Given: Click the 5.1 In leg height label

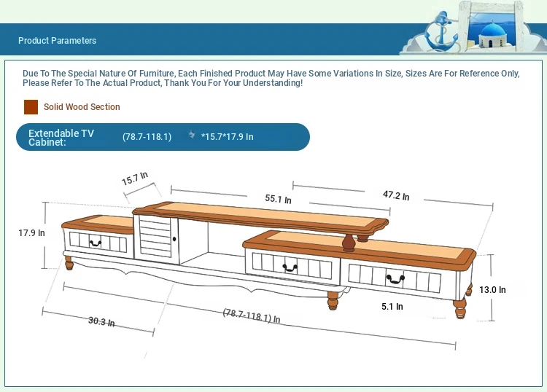Looking at the screenshot, I should (392, 306).
